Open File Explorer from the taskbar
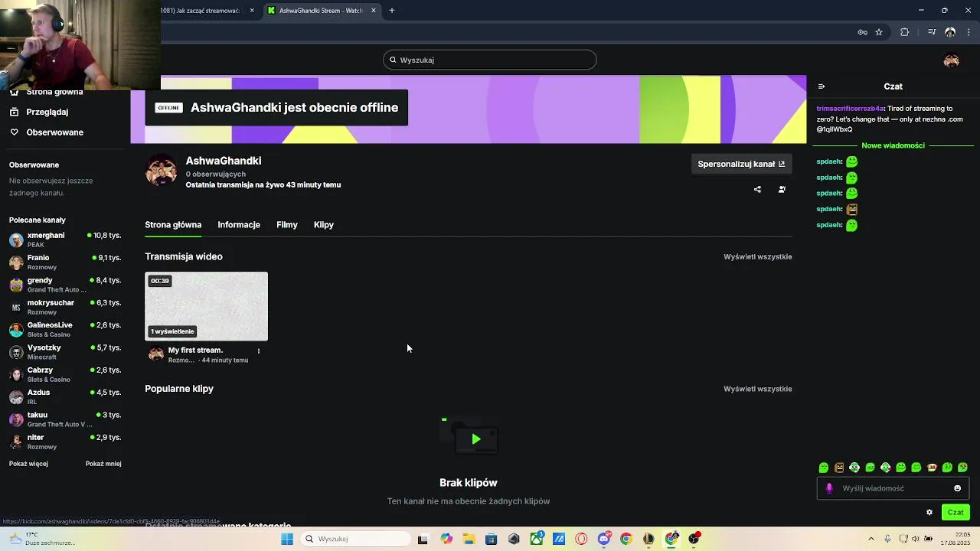This screenshot has height=551, width=980. pos(469,539)
